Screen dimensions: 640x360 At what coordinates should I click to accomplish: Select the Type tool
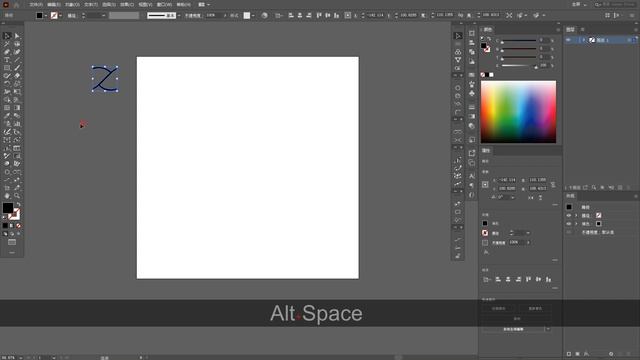pos(7,60)
